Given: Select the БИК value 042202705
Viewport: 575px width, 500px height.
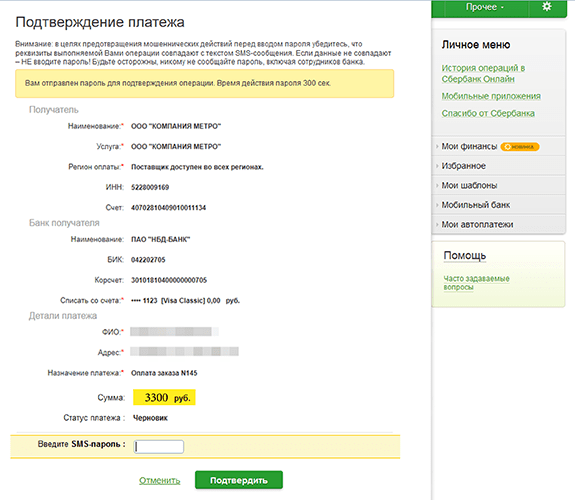Looking at the screenshot, I should coord(148,260).
